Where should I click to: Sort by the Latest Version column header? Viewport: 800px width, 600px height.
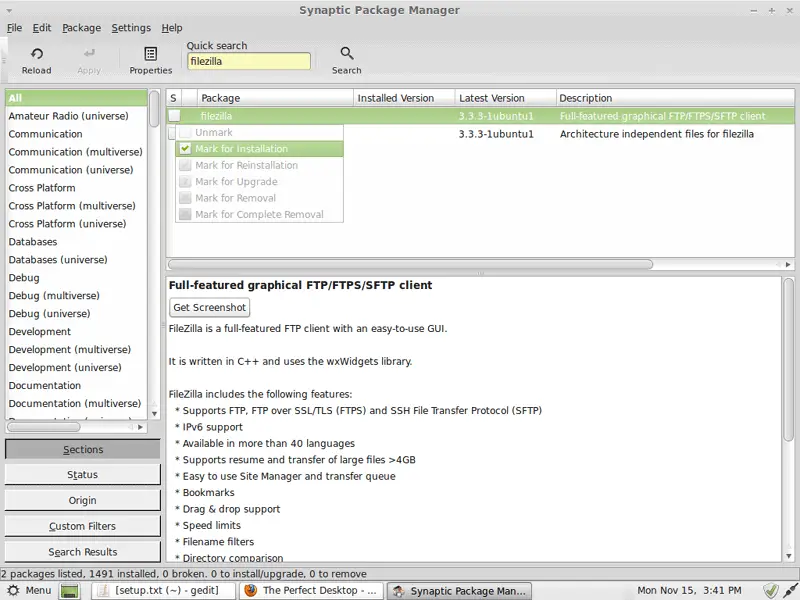coord(506,98)
